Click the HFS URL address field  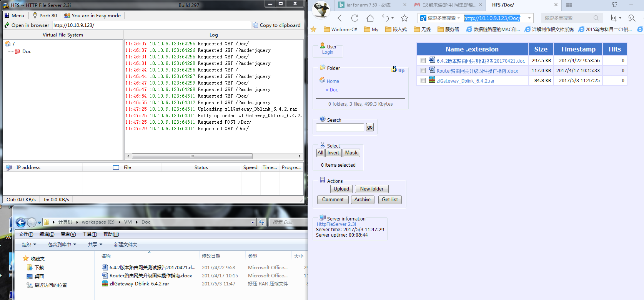click(151, 25)
